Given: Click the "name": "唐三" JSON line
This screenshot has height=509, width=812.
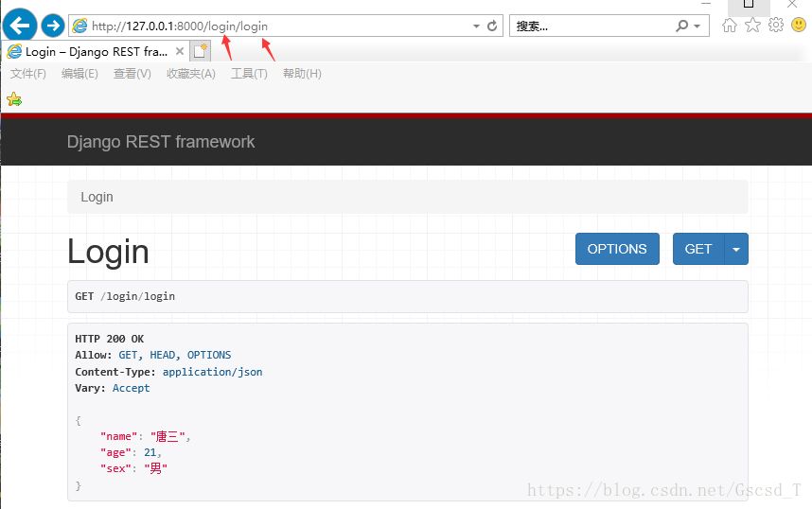Looking at the screenshot, I should (146, 436).
